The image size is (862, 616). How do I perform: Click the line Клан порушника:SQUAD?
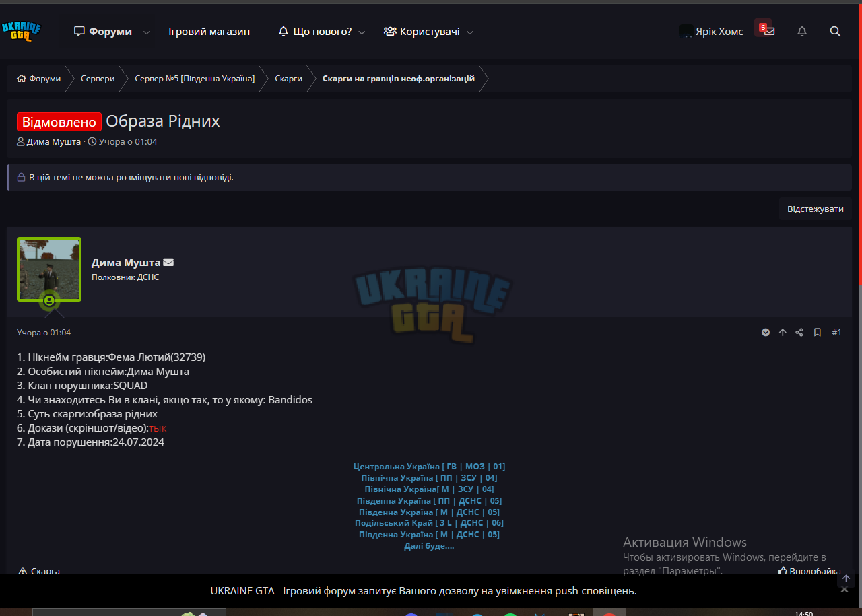(82, 386)
